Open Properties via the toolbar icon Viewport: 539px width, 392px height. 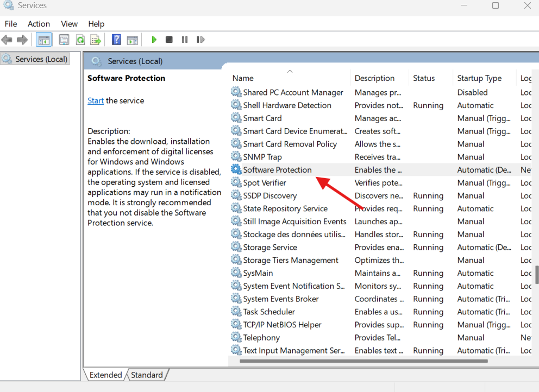coord(64,40)
